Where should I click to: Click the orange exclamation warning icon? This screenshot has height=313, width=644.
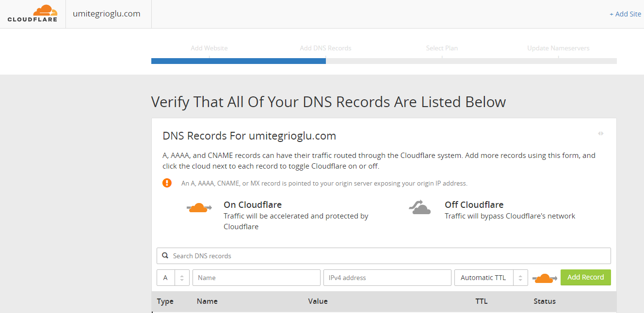(x=167, y=183)
